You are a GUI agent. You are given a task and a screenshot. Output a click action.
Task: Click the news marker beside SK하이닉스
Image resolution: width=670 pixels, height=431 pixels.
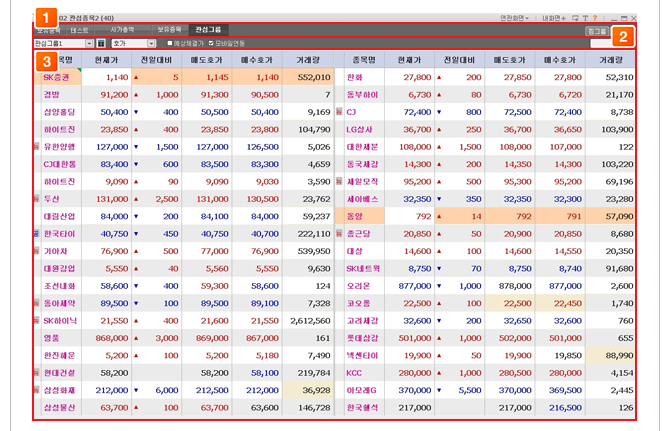tap(36, 321)
